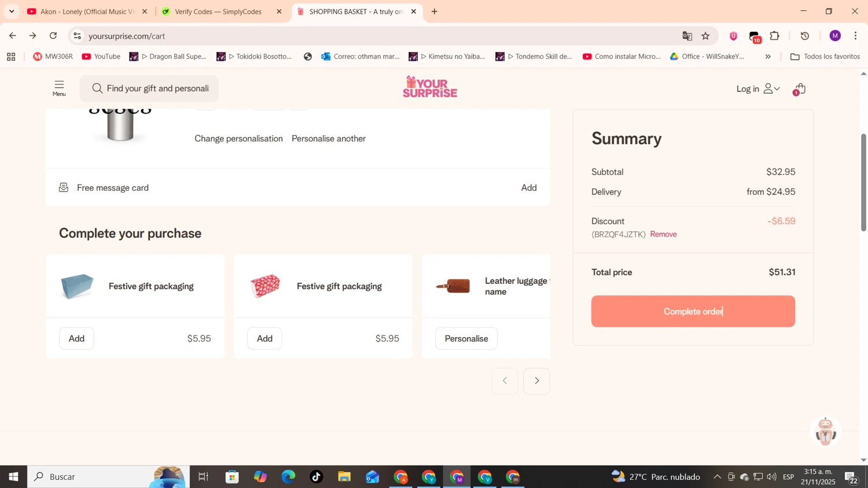Click Change personalisation link
The image size is (868, 488).
pos(238,139)
